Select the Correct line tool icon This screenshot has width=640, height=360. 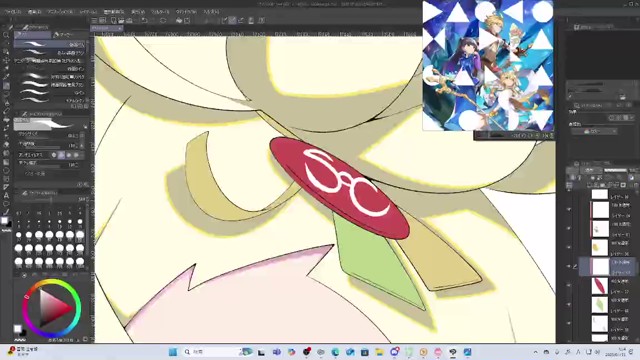coord(6,212)
